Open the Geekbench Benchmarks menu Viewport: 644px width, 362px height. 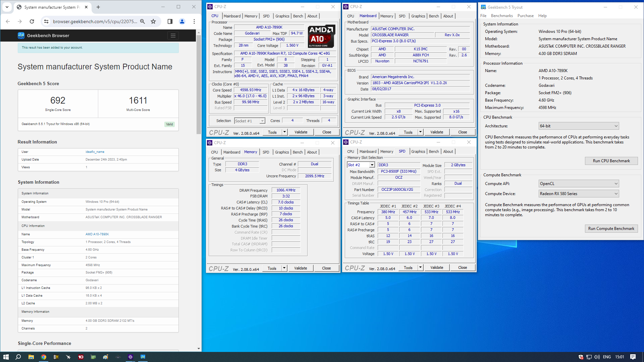click(502, 16)
